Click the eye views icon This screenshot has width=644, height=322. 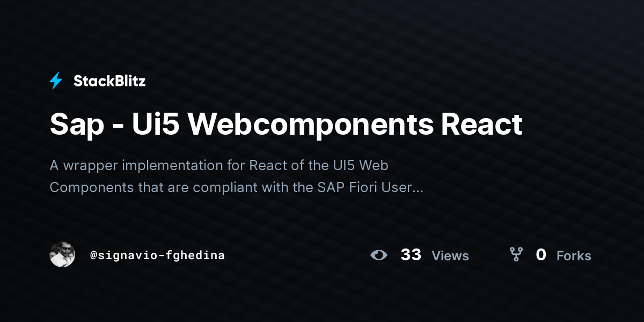379,255
